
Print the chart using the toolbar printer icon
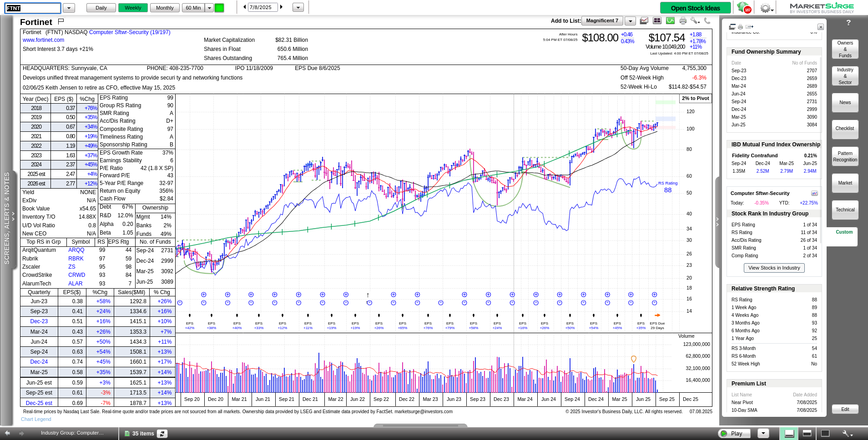tap(683, 20)
